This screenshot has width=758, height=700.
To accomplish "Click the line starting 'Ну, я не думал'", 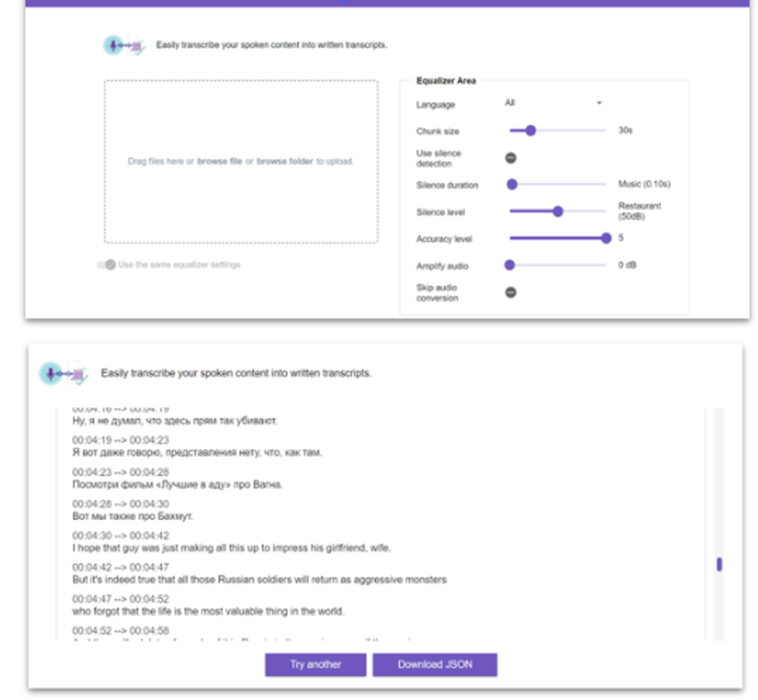I will point(175,421).
